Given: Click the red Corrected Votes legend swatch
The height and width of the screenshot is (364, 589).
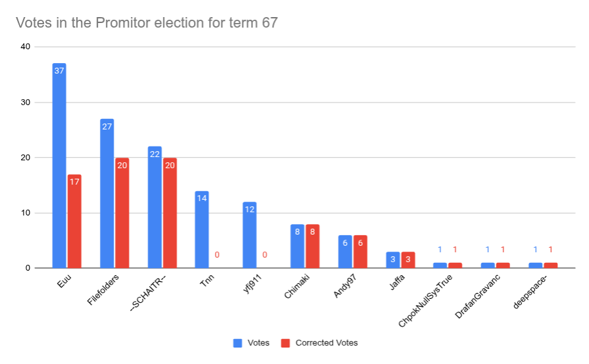Looking at the screenshot, I should click(x=285, y=343).
